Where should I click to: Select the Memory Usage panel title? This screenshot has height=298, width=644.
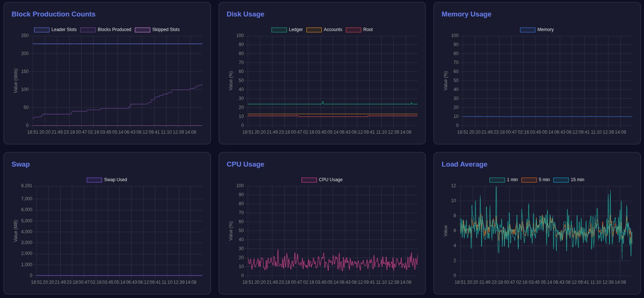tap(466, 14)
